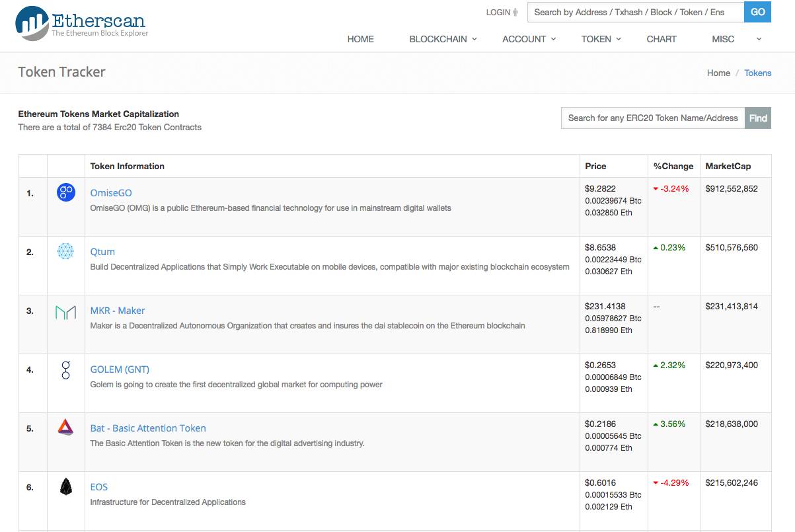Focus the Address / Txhash search field

(x=636, y=12)
